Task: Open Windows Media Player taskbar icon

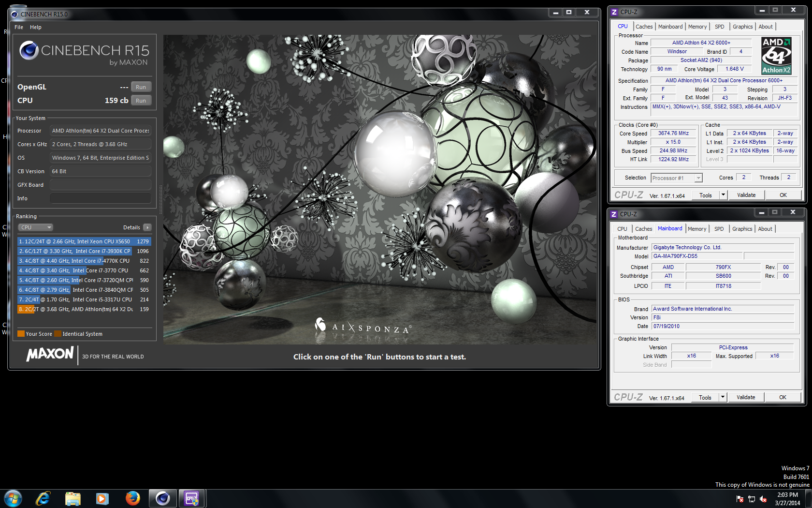Action: [x=102, y=498]
